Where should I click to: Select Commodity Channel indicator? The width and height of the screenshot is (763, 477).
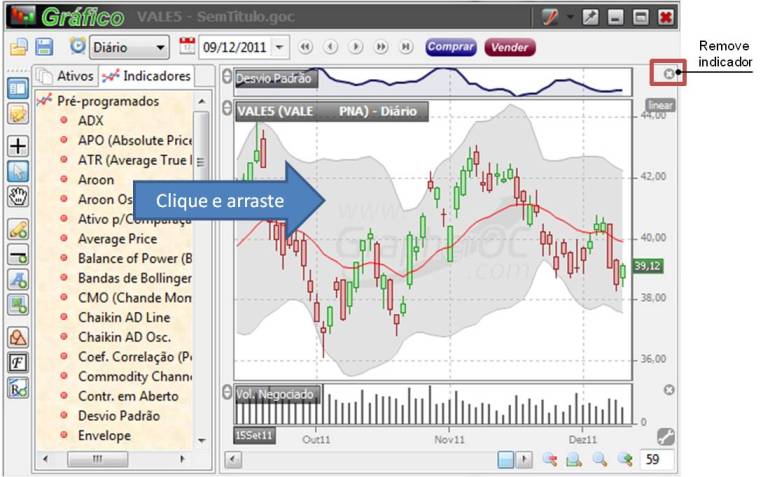tap(135, 376)
